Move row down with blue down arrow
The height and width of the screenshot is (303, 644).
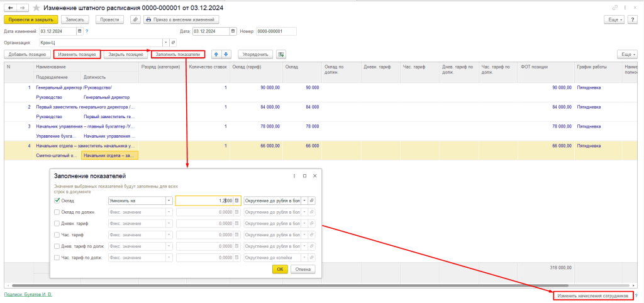click(x=226, y=54)
